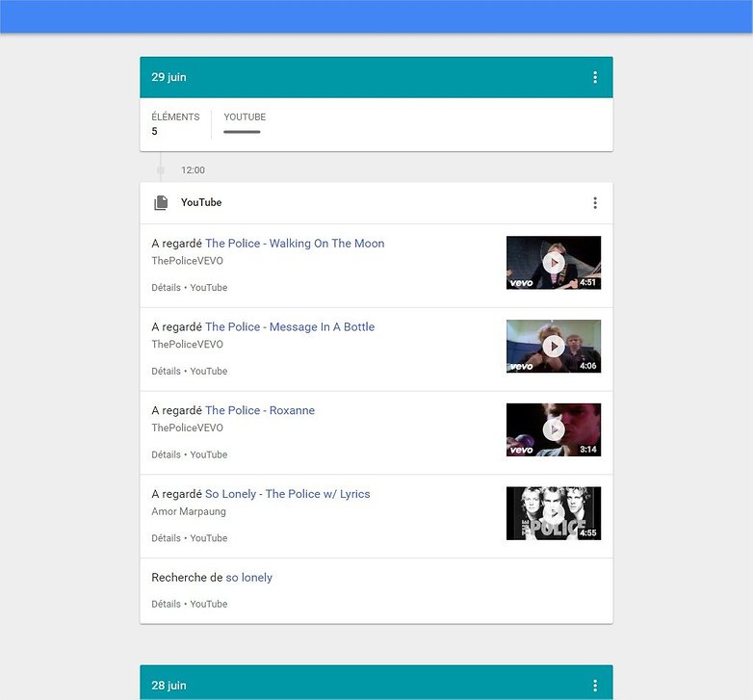Click YouTube link under So Lonely lyrics

click(208, 538)
